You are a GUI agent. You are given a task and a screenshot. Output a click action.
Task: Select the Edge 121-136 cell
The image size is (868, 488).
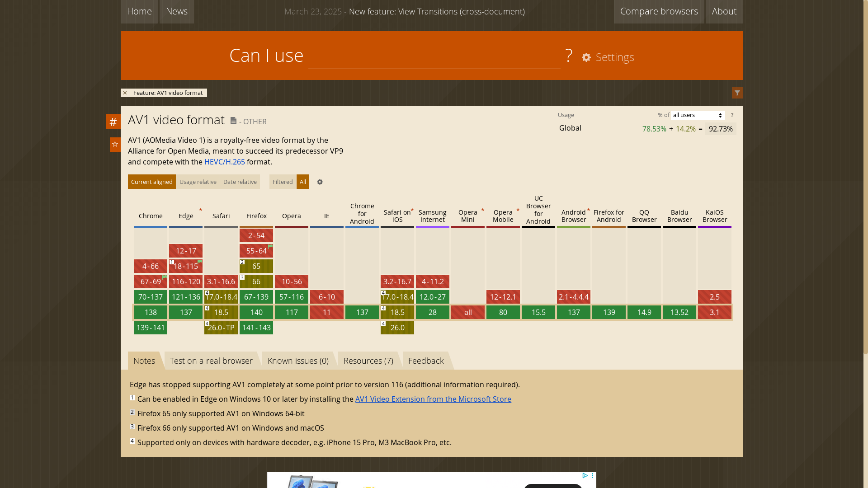186,297
